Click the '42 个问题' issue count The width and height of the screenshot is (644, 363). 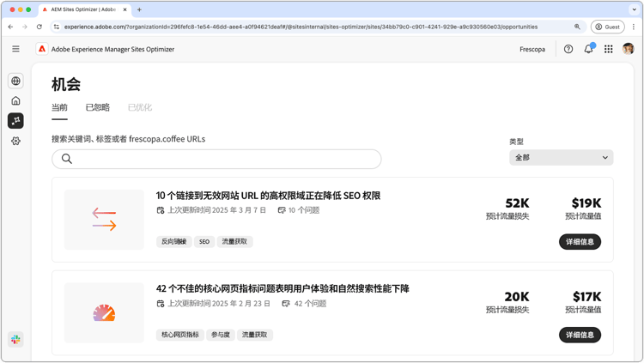tap(304, 304)
